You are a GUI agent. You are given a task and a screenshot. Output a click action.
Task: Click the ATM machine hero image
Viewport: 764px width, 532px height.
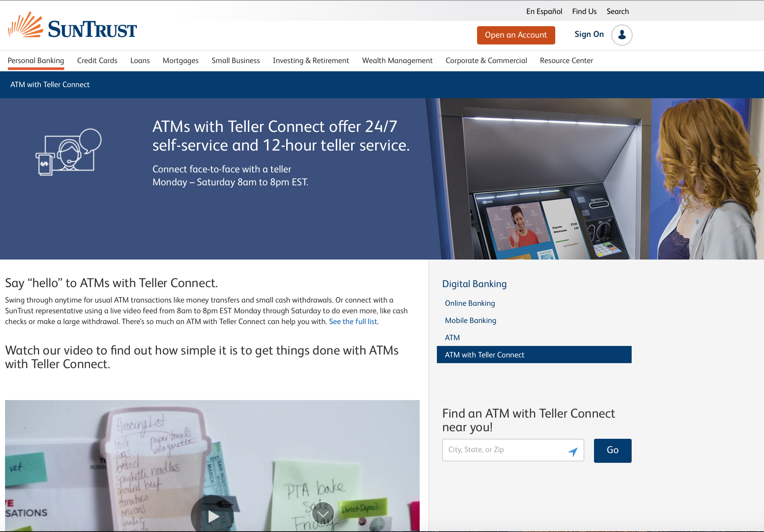point(595,179)
